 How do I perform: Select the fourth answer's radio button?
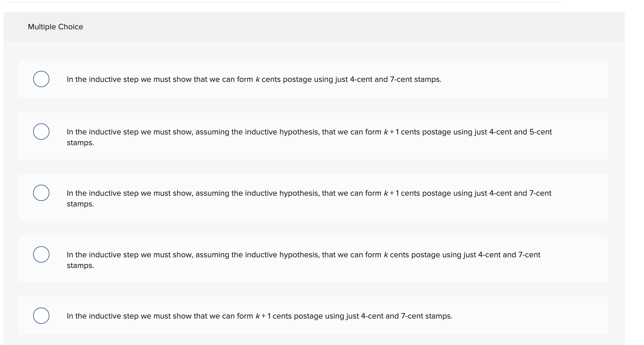point(42,254)
